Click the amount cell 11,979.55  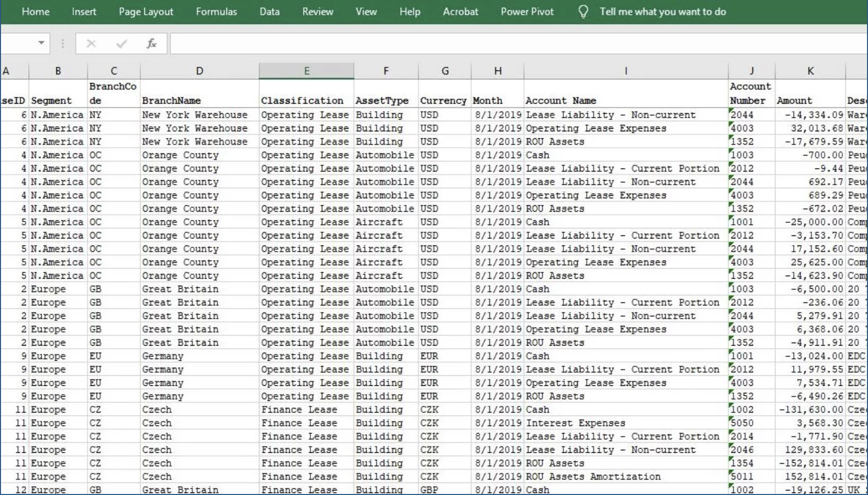810,369
